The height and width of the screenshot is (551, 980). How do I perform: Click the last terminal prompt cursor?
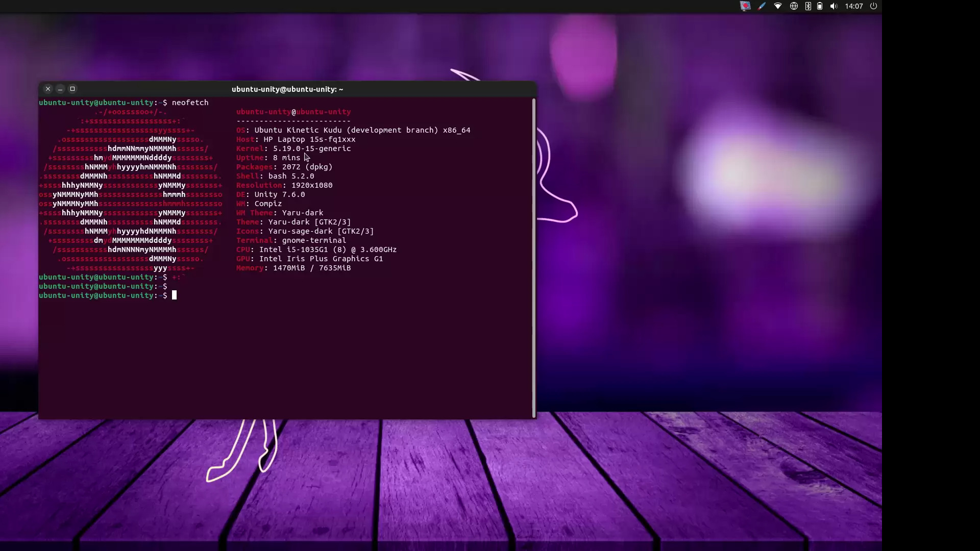point(174,295)
